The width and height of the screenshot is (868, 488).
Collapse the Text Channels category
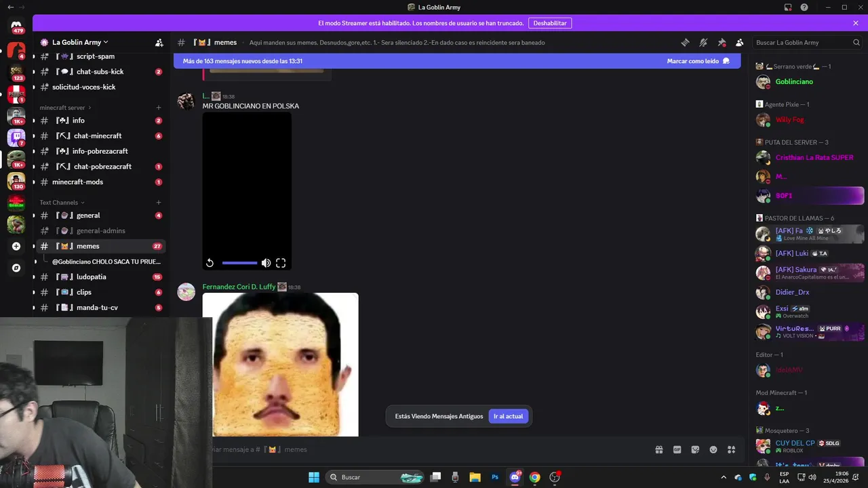(x=62, y=203)
